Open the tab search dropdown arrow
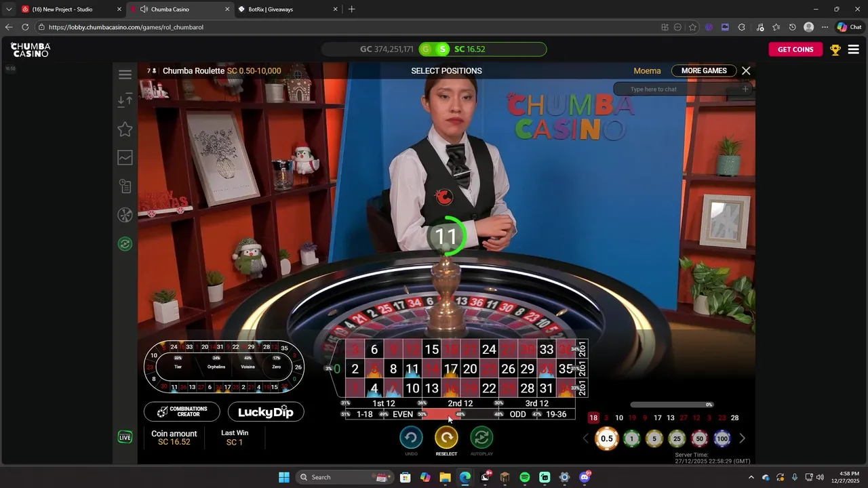This screenshot has height=488, width=868. (x=9, y=9)
